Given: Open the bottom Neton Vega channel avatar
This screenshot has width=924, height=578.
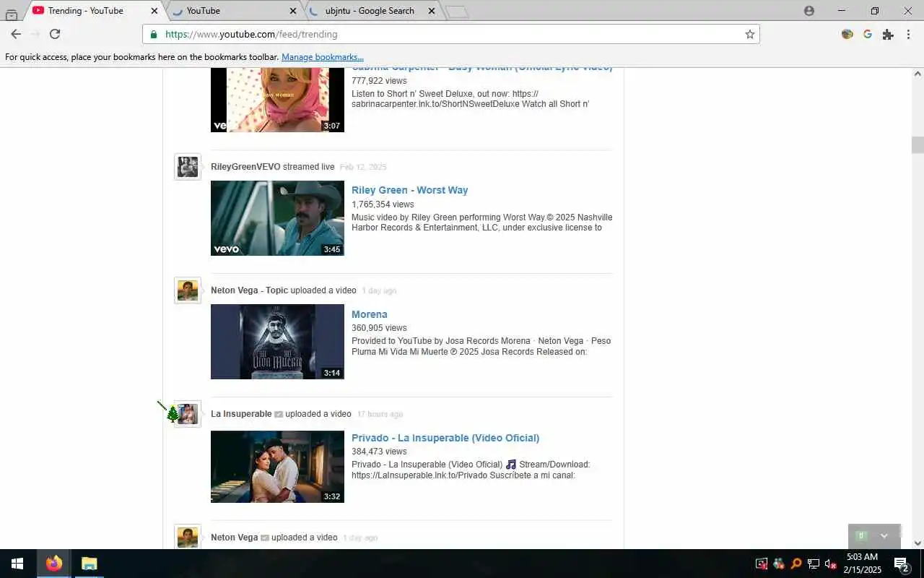Looking at the screenshot, I should 188,537.
